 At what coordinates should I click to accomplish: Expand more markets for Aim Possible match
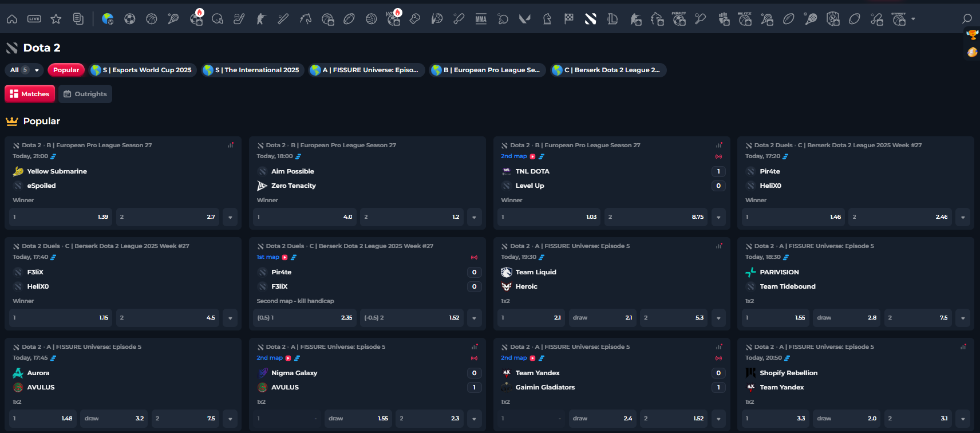point(474,217)
